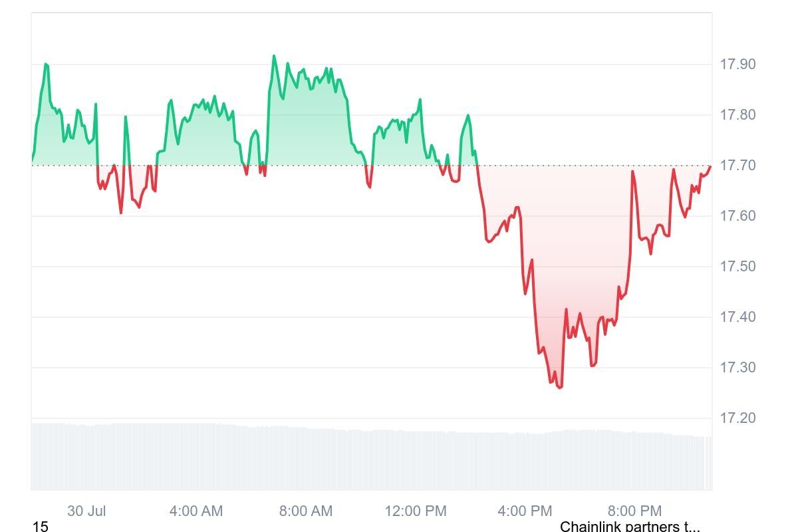Click the right end of the price line

tap(710, 166)
